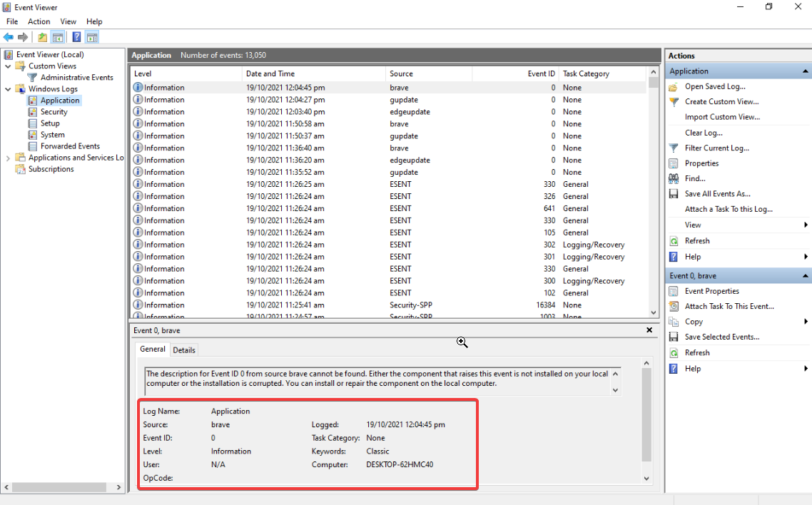Click Clear Log action
812x505 pixels.
point(704,133)
